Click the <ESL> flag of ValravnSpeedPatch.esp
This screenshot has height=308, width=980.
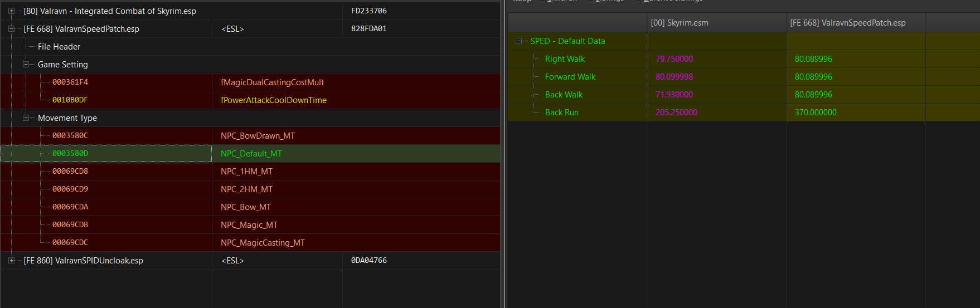tap(232, 29)
